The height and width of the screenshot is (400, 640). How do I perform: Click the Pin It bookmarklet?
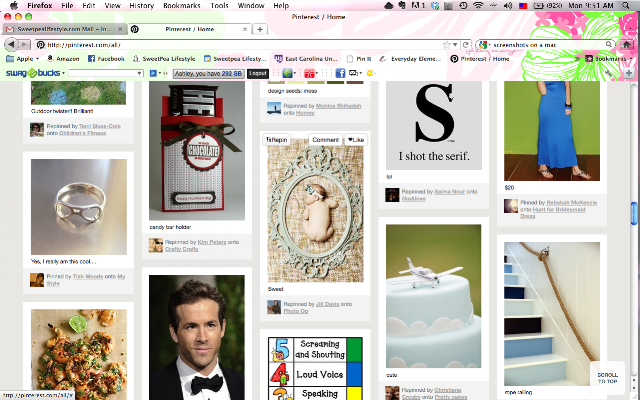(359, 59)
